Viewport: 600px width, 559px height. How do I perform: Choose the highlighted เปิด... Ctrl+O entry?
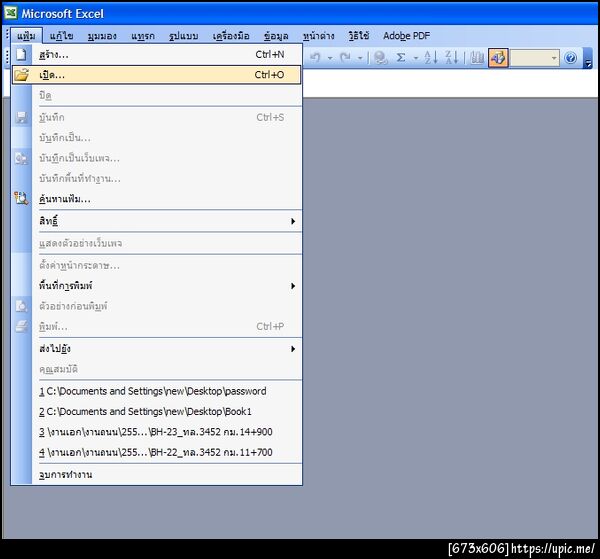[157, 75]
